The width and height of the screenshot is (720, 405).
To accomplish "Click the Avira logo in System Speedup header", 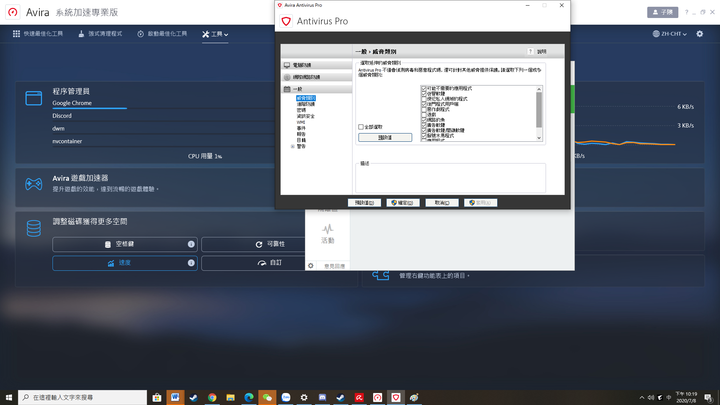I will coord(13,12).
